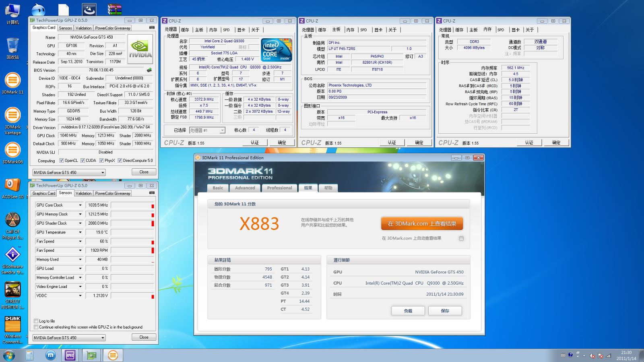This screenshot has width=644, height=362.
Task: Open the 3DMark06 desktop icon
Action: coord(12,153)
